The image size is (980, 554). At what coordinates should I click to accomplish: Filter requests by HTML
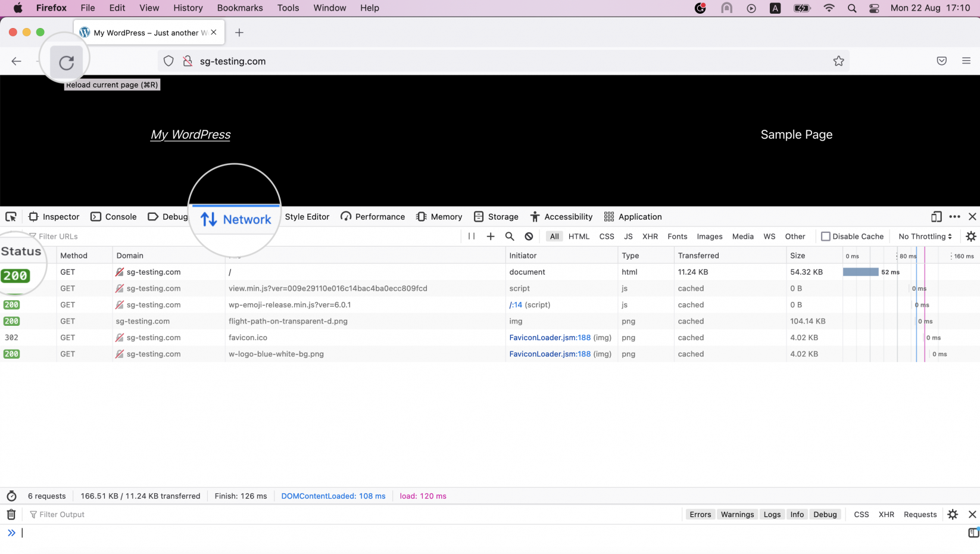tap(579, 236)
